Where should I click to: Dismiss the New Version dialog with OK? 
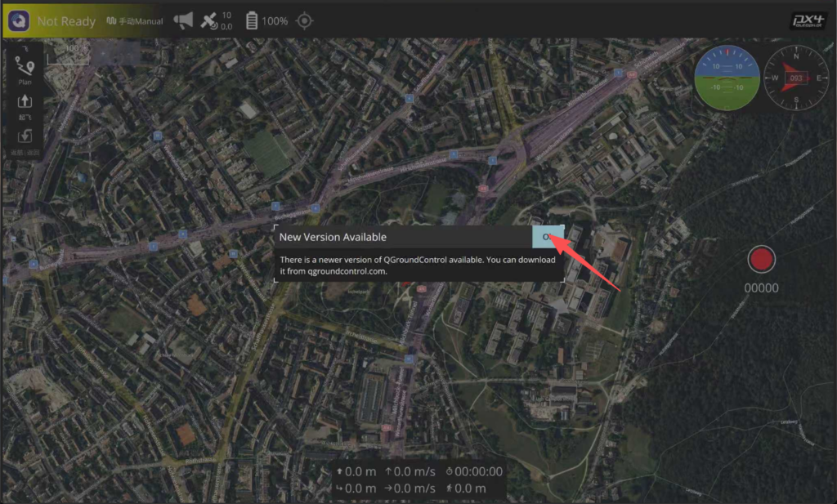[x=548, y=237]
